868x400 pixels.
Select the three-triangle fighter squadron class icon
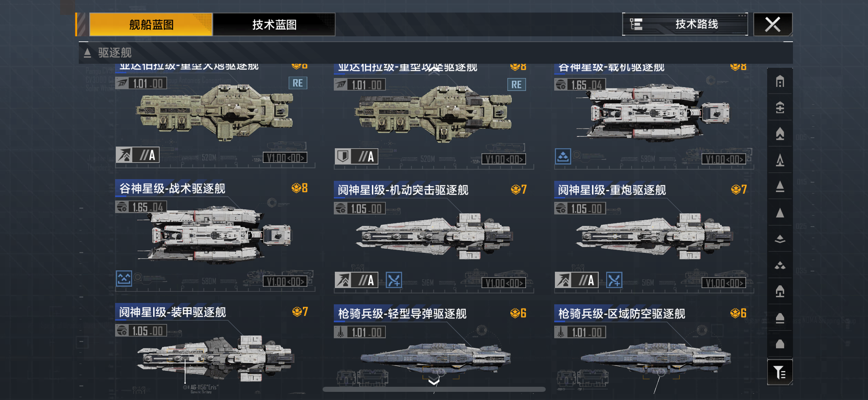(x=780, y=265)
